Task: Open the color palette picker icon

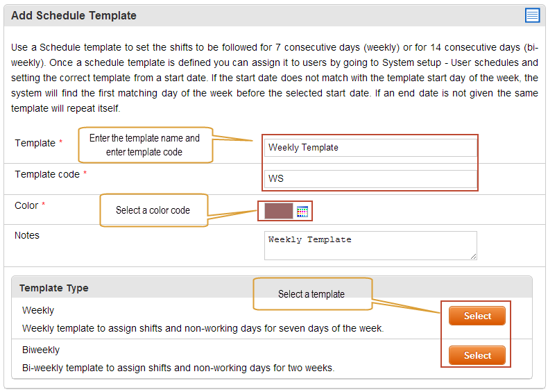Action: tap(302, 212)
